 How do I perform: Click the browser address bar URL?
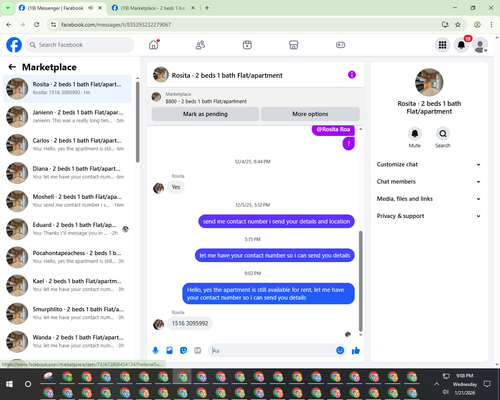tap(116, 25)
